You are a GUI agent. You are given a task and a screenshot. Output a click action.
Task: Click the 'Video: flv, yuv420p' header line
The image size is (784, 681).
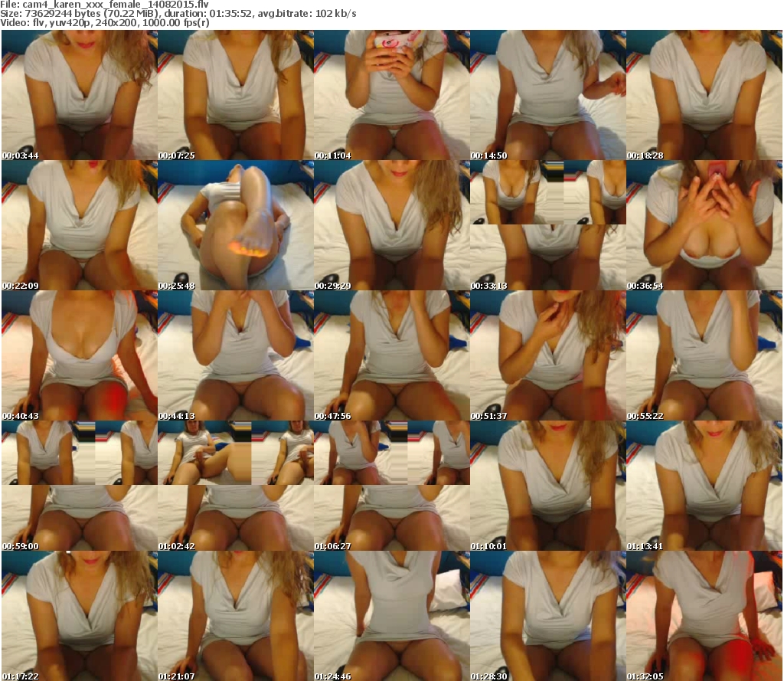104,23
